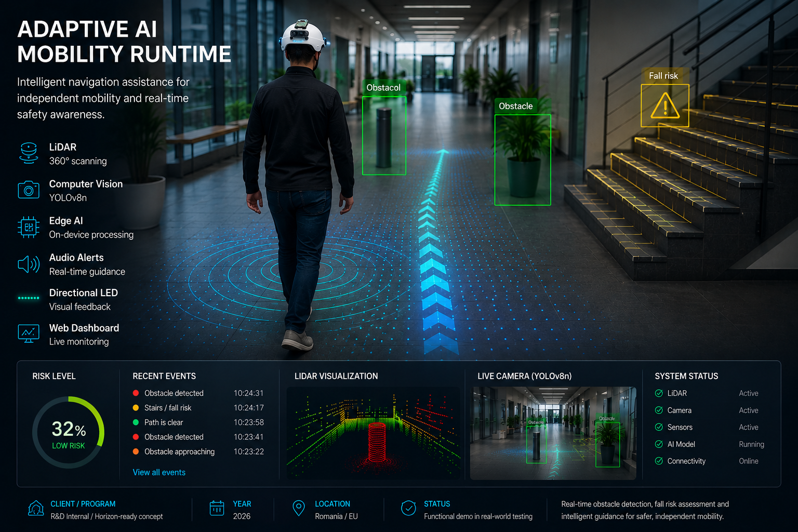Image resolution: width=798 pixels, height=532 pixels.
Task: Select the Obstacle label above the plant
Action: 516,106
